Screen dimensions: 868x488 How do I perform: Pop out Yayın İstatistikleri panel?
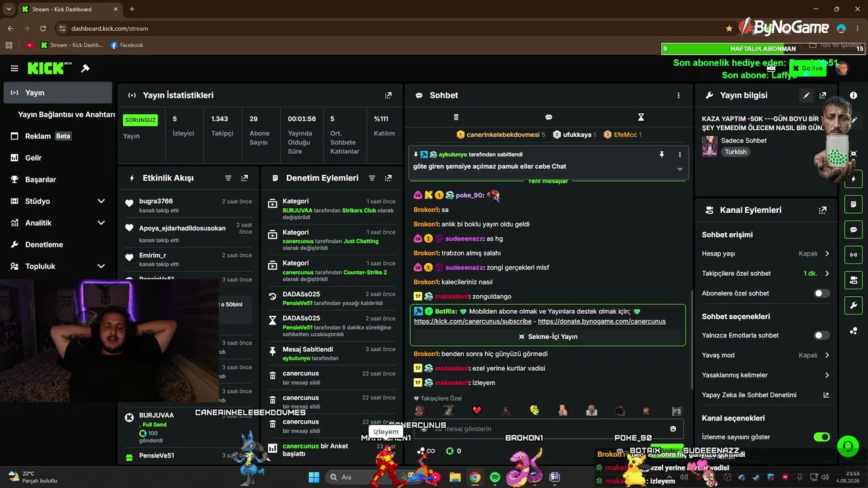pyautogui.click(x=388, y=96)
